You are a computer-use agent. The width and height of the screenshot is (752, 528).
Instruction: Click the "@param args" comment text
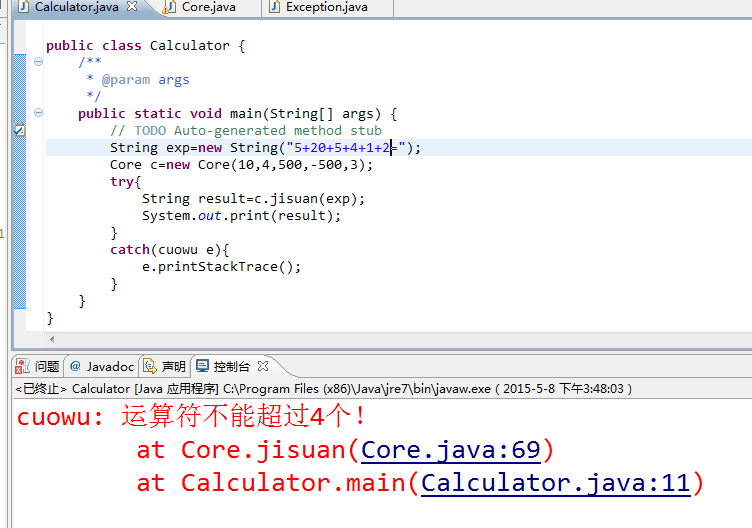click(x=146, y=80)
